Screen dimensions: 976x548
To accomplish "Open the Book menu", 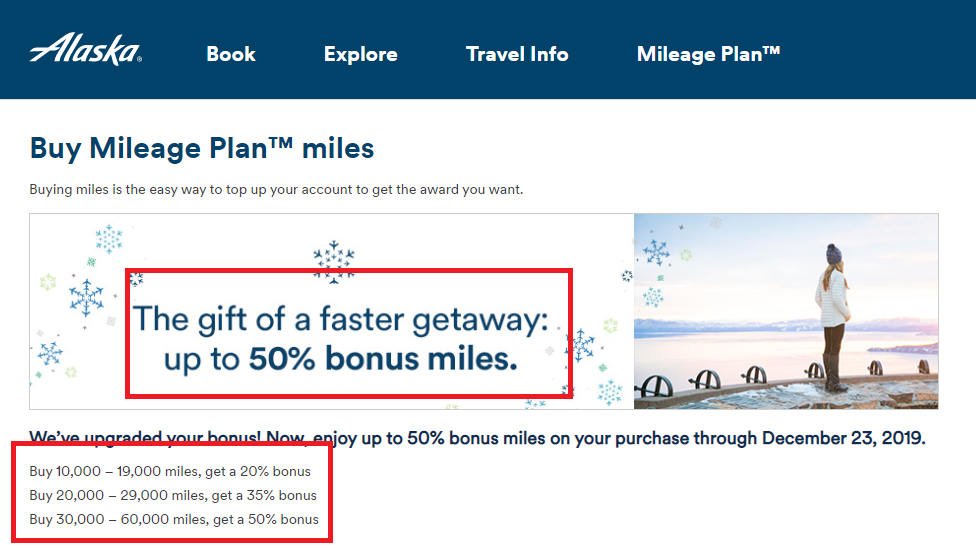I will (231, 54).
